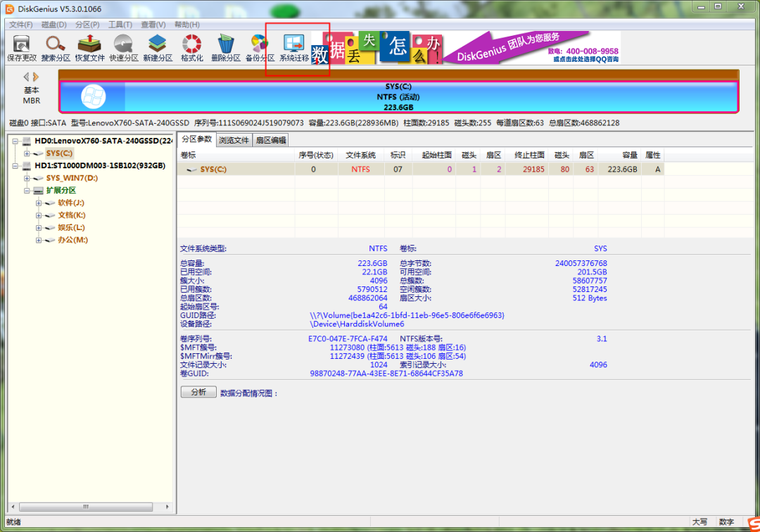760x532 pixels.
Task: Click the 新建分区 (New partition) icon
Action: click(158, 46)
